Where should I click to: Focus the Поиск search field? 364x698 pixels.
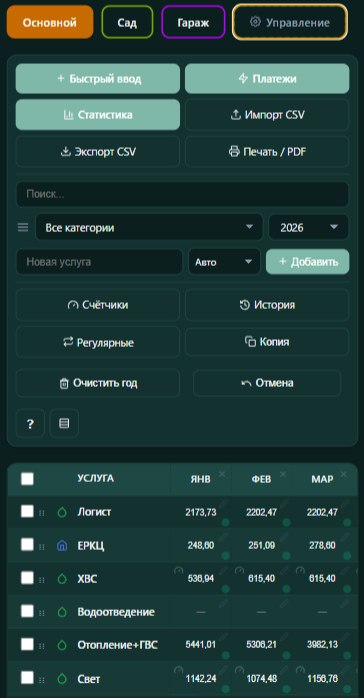pos(182,194)
